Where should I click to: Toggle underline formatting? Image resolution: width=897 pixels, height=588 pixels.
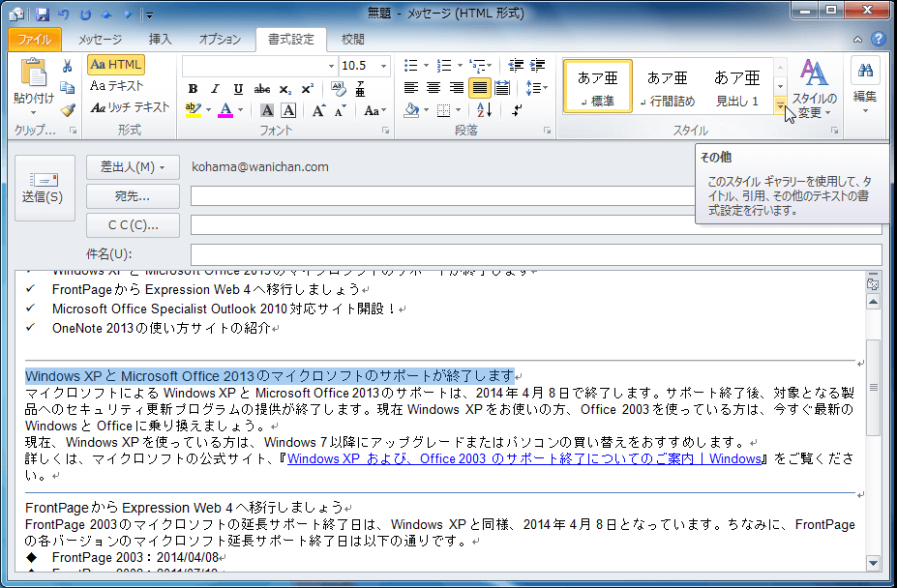[238, 89]
